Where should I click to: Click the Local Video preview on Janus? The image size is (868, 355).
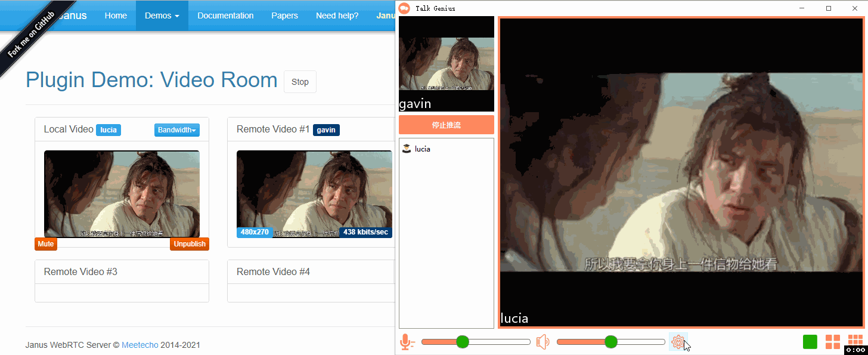[122, 194]
